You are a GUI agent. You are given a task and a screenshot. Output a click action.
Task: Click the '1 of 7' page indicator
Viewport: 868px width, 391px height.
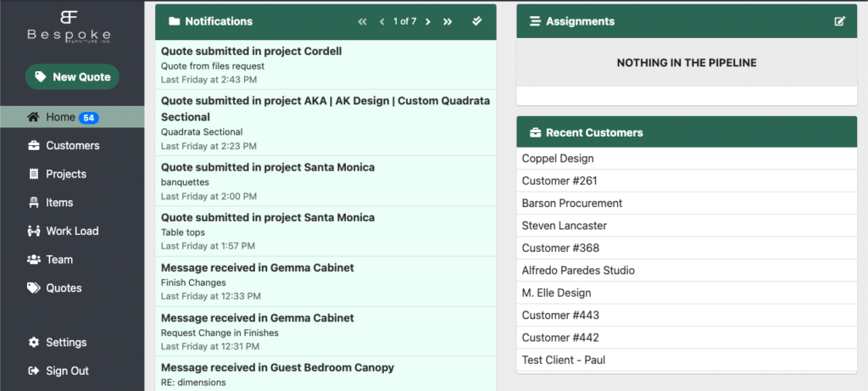(404, 21)
